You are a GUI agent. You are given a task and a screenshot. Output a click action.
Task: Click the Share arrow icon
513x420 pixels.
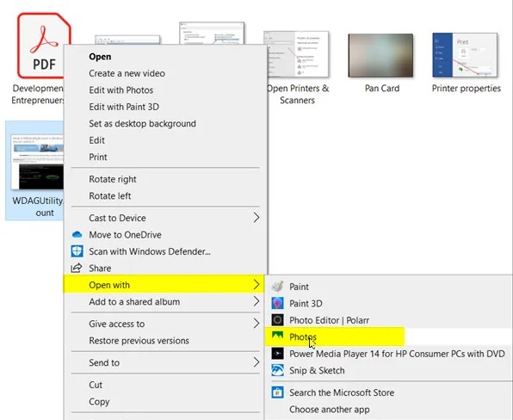click(x=77, y=268)
